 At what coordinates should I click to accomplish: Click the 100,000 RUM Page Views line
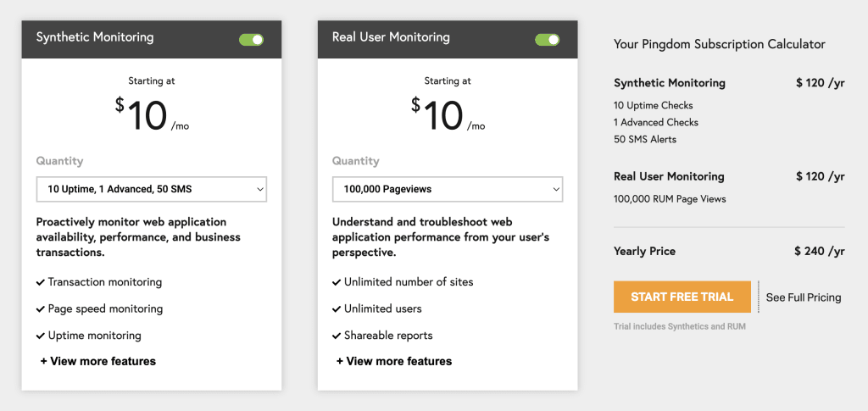(670, 199)
